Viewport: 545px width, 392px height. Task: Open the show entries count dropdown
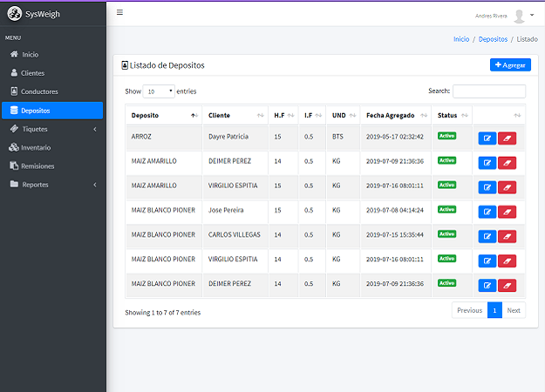point(159,91)
